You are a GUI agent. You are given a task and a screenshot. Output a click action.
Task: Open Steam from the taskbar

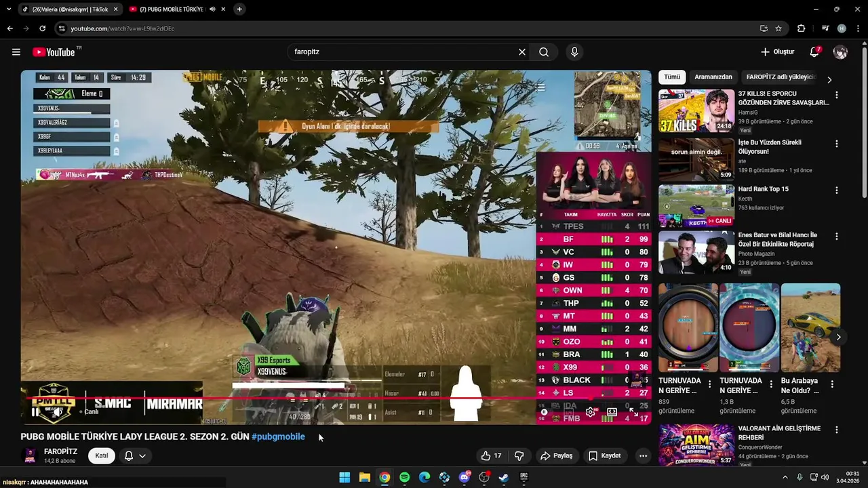click(x=504, y=477)
